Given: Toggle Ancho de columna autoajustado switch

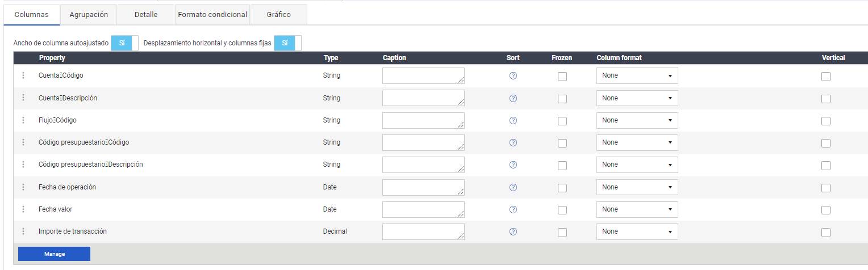Looking at the screenshot, I should (124, 43).
